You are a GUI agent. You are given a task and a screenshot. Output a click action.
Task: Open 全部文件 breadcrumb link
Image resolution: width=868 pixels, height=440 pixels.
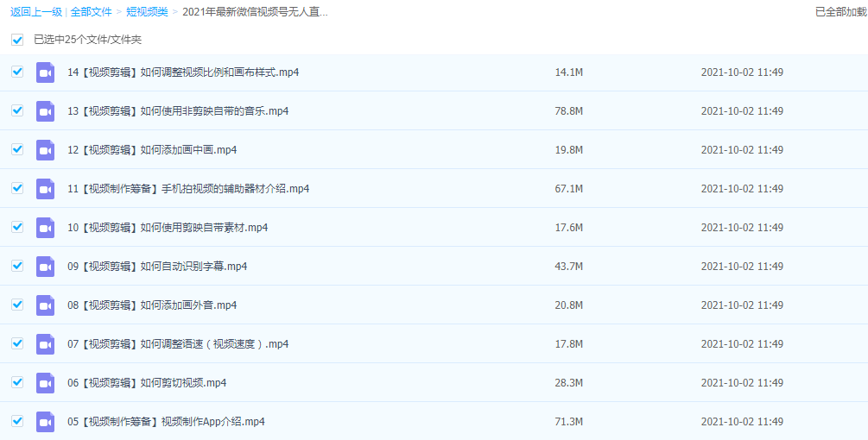[x=91, y=12]
